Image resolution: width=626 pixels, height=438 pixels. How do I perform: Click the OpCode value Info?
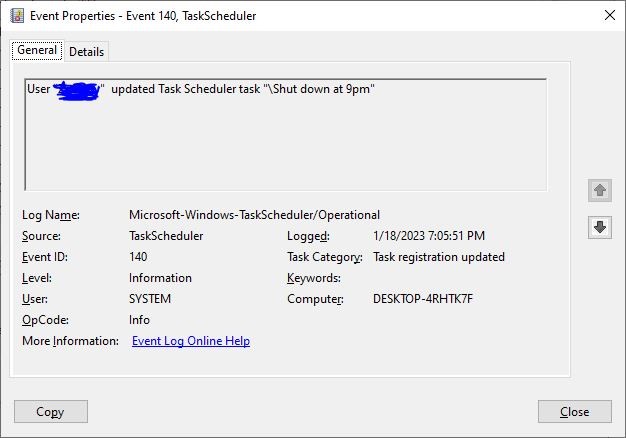139,320
